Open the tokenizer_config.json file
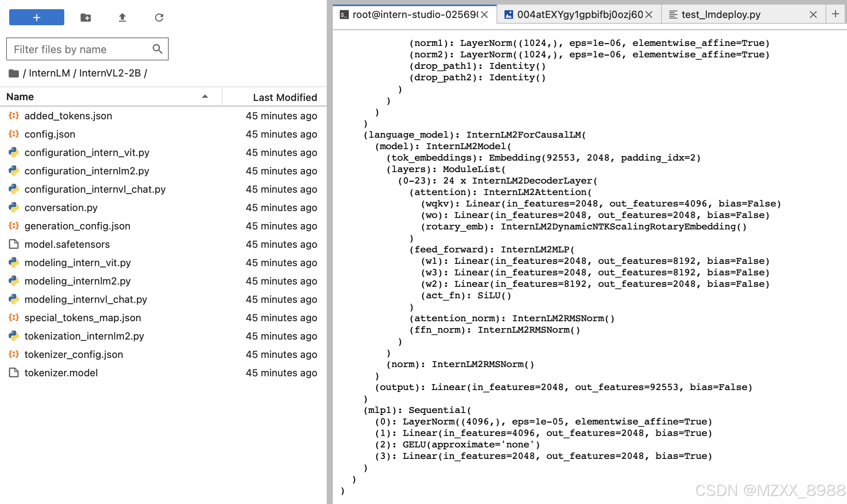847x504 pixels. 73,354
